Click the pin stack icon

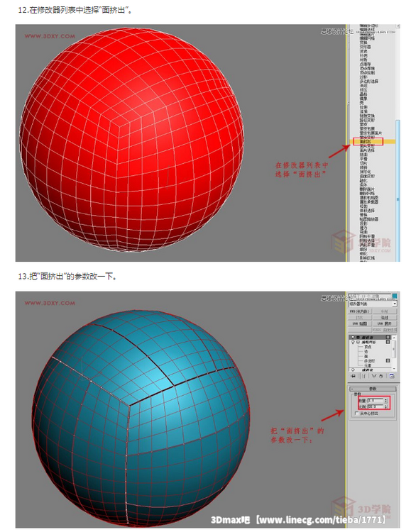pyautogui.click(x=354, y=376)
